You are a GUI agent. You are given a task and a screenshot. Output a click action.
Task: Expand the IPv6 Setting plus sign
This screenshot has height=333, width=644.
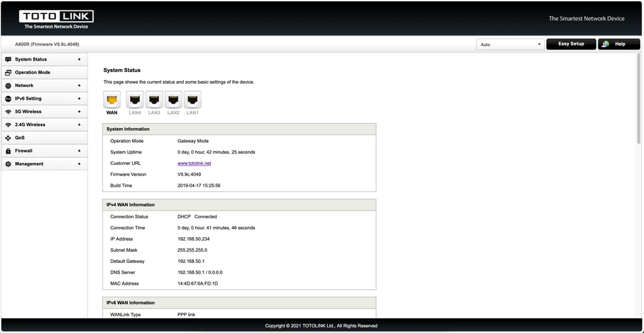pos(79,99)
